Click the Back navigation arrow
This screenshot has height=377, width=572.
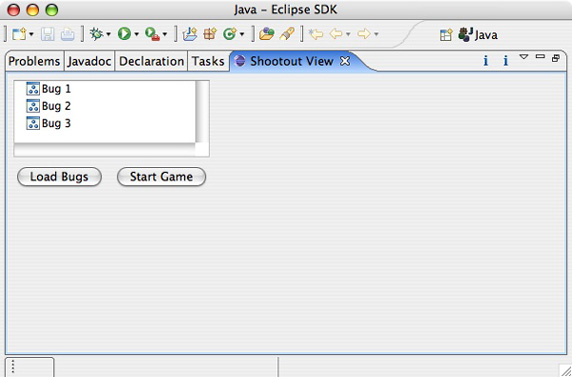click(336, 34)
